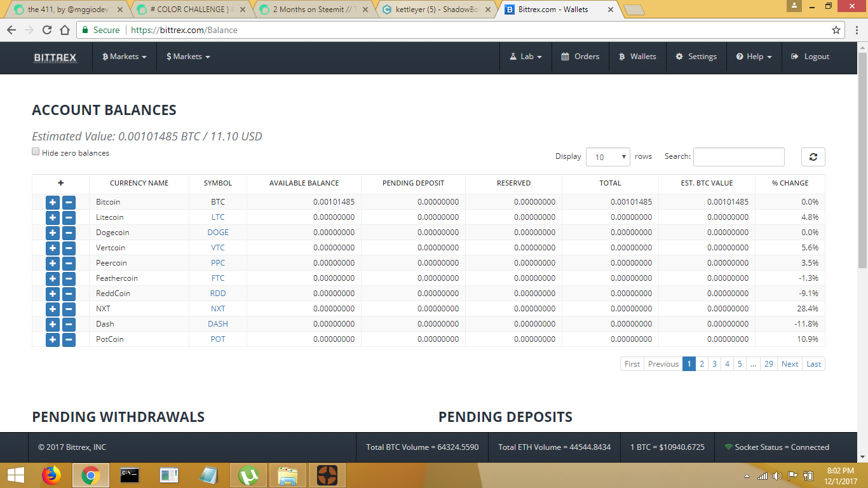
Task: Click the Socket Status Connected indicator
Action: (776, 447)
